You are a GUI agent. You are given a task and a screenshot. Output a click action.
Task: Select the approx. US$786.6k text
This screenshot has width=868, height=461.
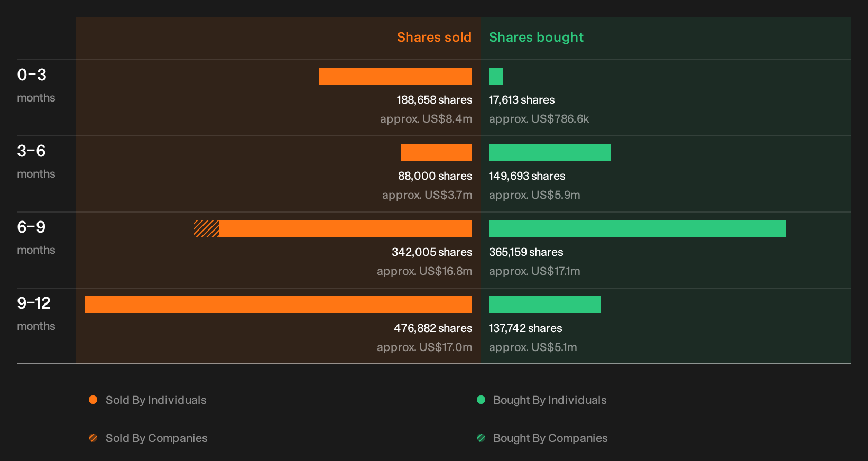tap(539, 119)
